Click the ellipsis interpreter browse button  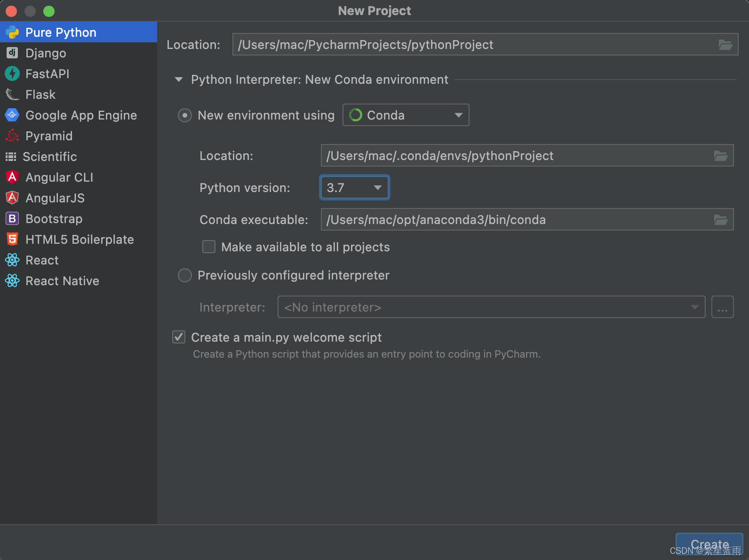(x=723, y=307)
